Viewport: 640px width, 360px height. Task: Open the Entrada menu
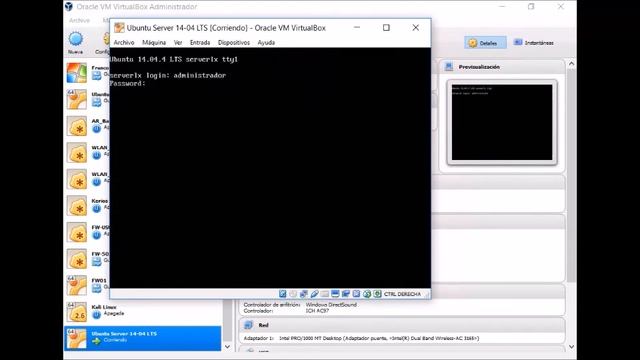[x=200, y=42]
